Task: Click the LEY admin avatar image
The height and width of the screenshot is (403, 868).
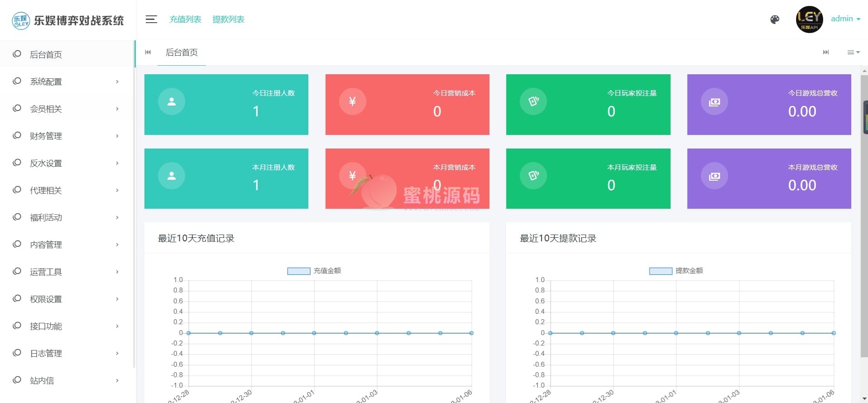Action: tap(809, 19)
